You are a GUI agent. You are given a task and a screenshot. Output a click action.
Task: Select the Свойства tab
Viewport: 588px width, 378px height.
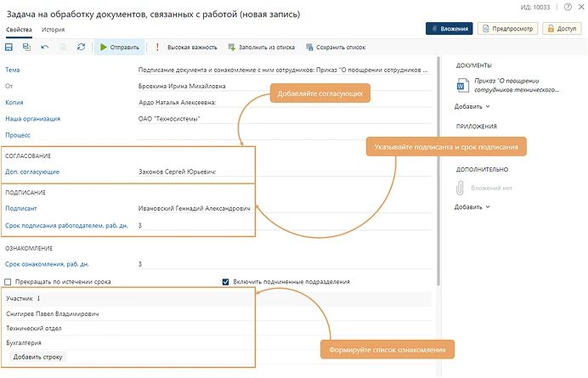19,30
